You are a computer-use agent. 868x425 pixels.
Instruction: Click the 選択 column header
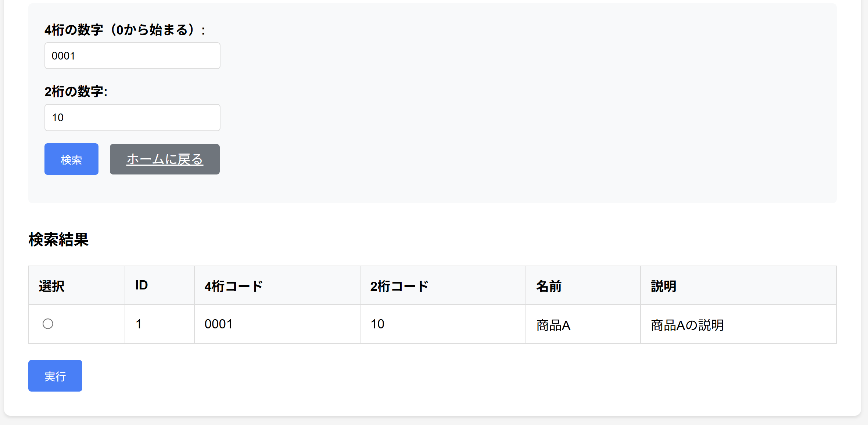tap(51, 285)
